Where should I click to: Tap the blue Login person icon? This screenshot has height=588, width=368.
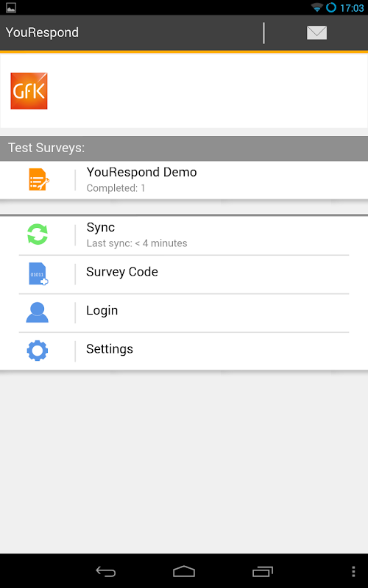point(38,312)
